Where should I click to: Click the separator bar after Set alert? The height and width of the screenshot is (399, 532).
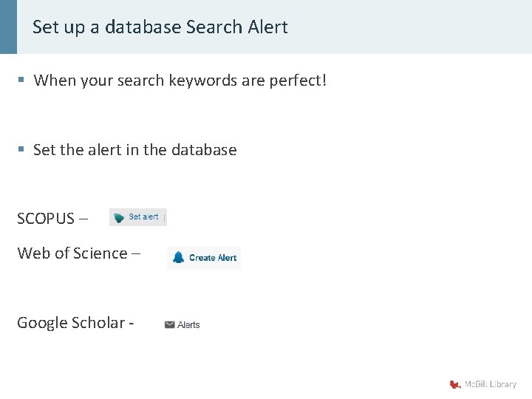pos(164,217)
